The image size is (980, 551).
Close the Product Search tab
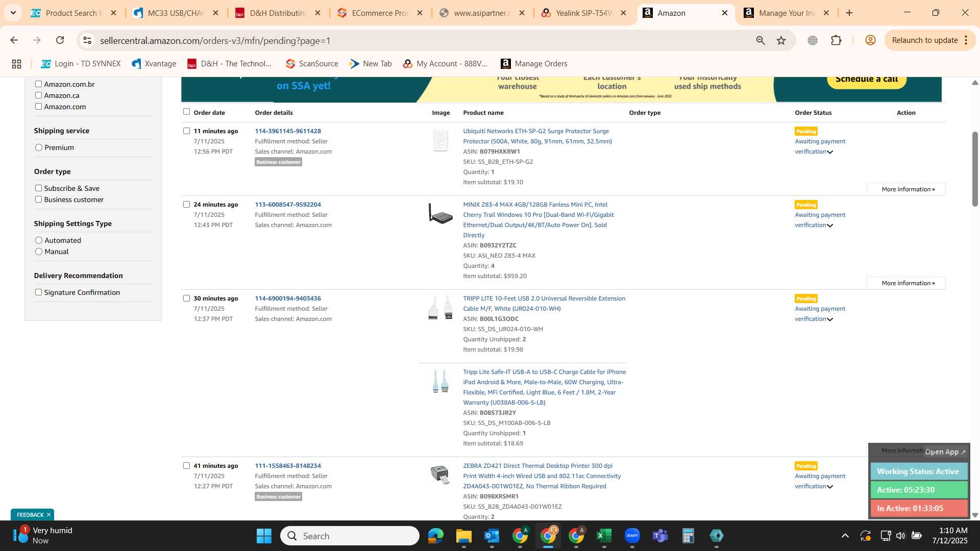click(113, 13)
